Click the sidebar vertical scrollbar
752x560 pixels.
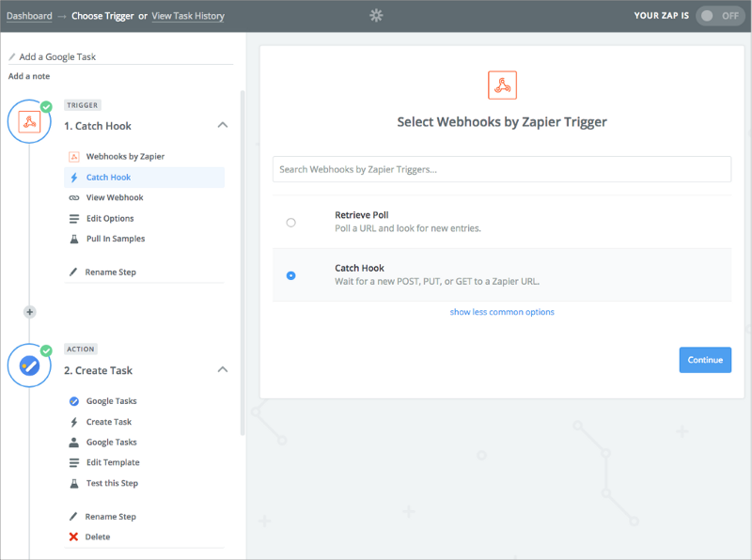tap(243, 263)
